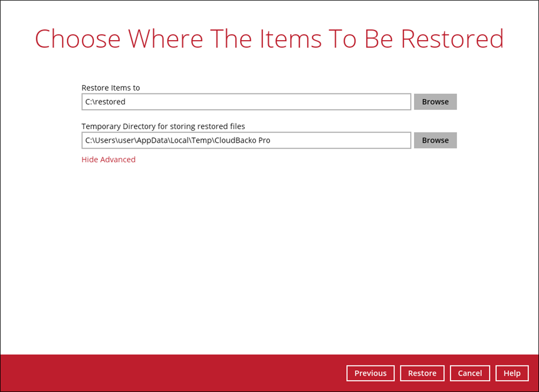Cancel the restore wizard
Viewport: 539px width, 392px height.
pos(470,373)
